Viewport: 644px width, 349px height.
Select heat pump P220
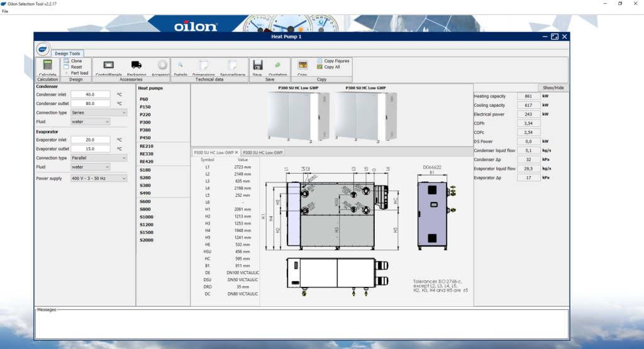click(x=145, y=114)
